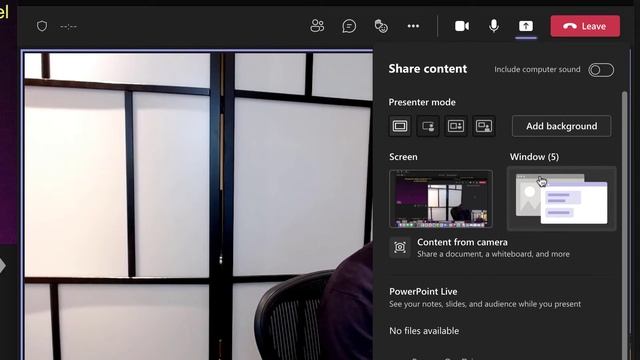Click the No files available text
The height and width of the screenshot is (360, 640).
pos(424,331)
